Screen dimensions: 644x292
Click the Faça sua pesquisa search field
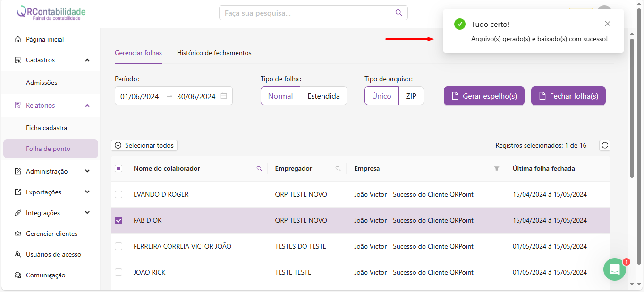(x=307, y=13)
